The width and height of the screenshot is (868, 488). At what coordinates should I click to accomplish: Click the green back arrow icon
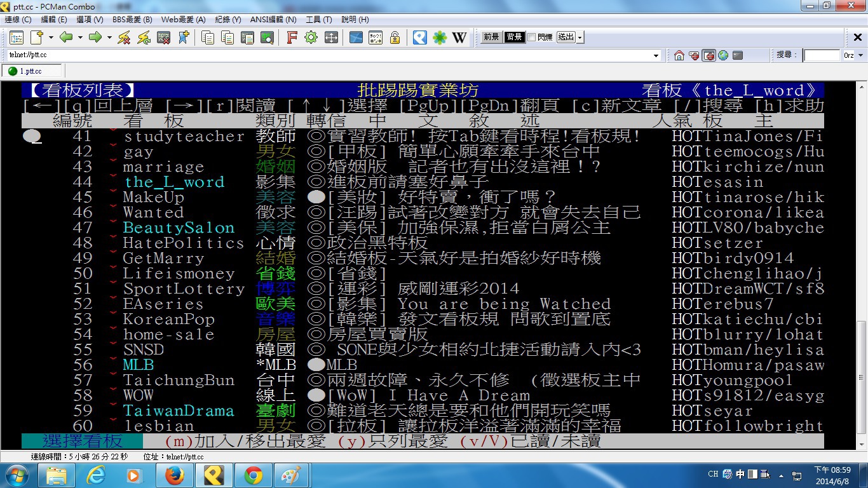[x=66, y=37]
